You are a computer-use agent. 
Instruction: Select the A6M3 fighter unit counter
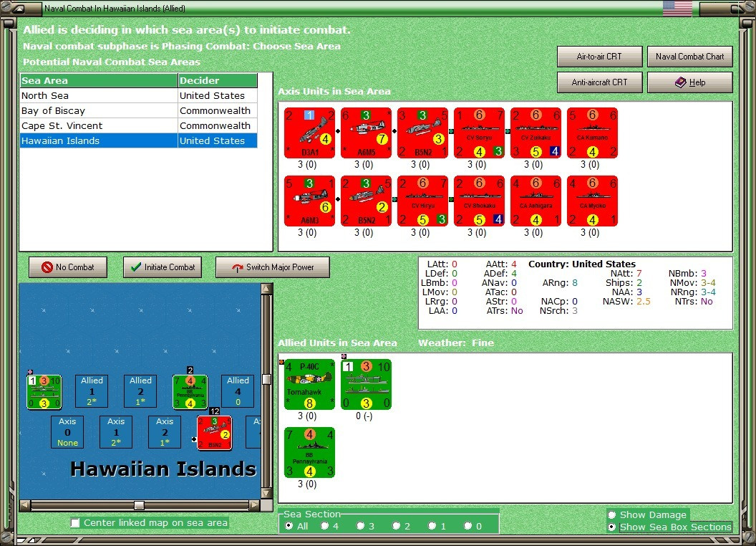click(309, 201)
